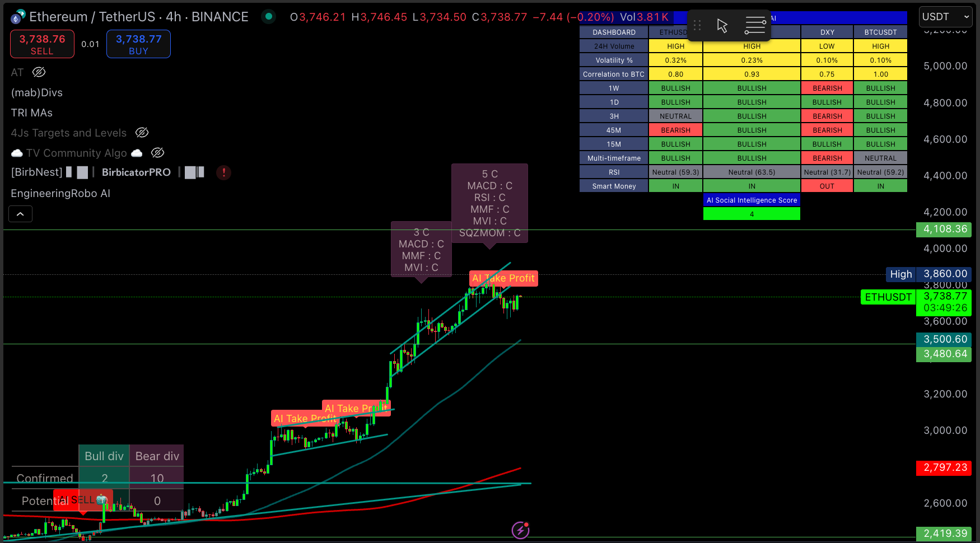Screen dimensions: 980x543
Task: Click the 4,108.36 price level label
Action: 944,229
